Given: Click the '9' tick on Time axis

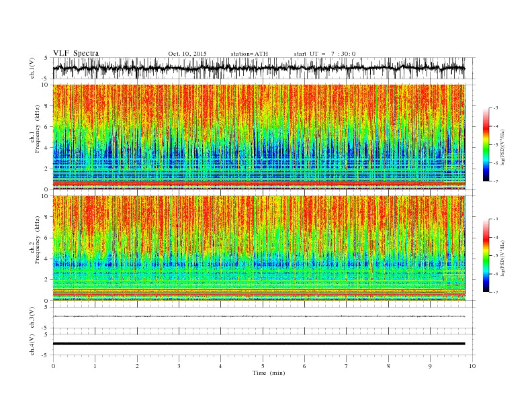Looking at the screenshot, I should coord(430,366).
